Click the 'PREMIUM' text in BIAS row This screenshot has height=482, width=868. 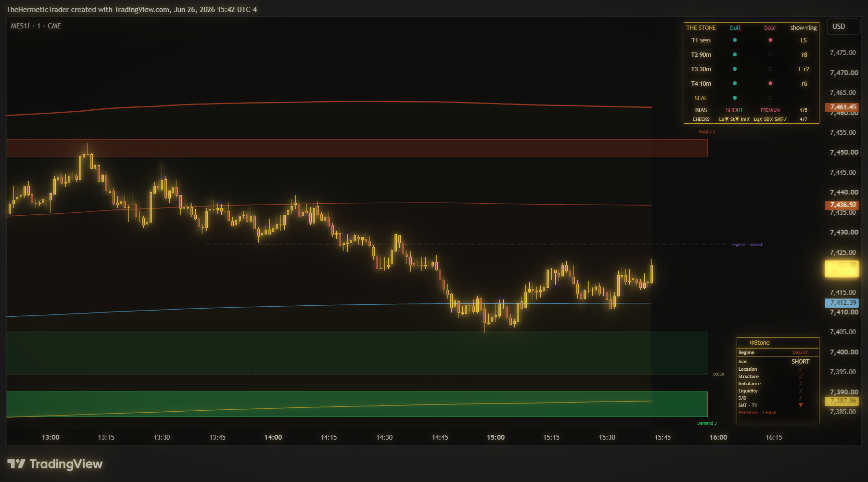click(770, 110)
